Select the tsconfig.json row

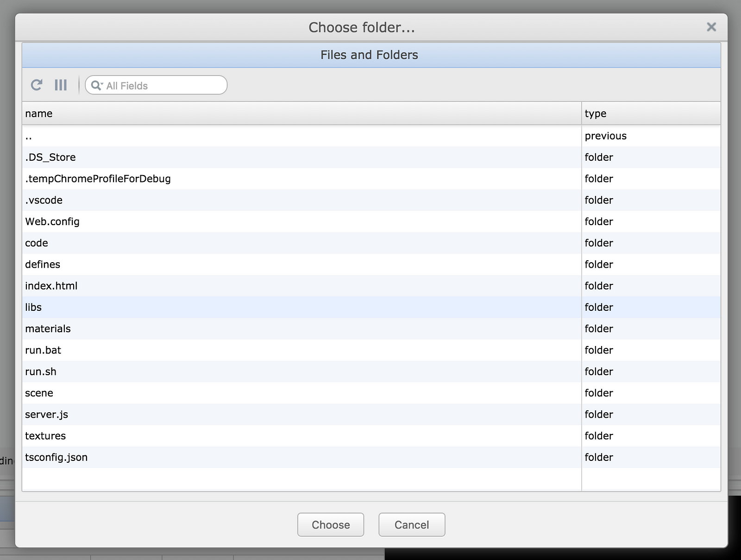click(x=371, y=457)
